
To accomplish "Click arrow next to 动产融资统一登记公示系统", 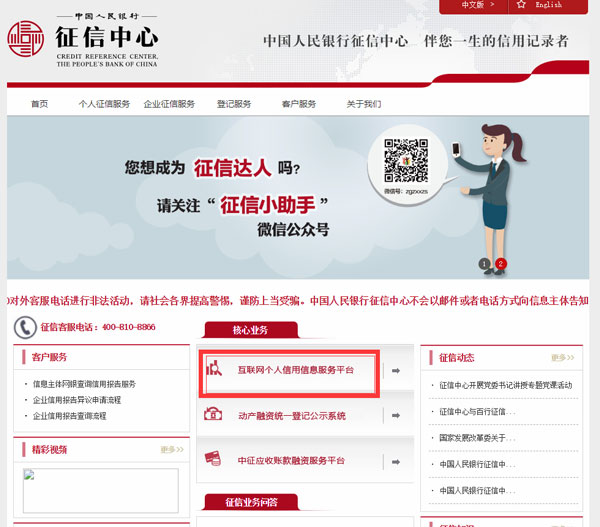I will pos(396,415).
